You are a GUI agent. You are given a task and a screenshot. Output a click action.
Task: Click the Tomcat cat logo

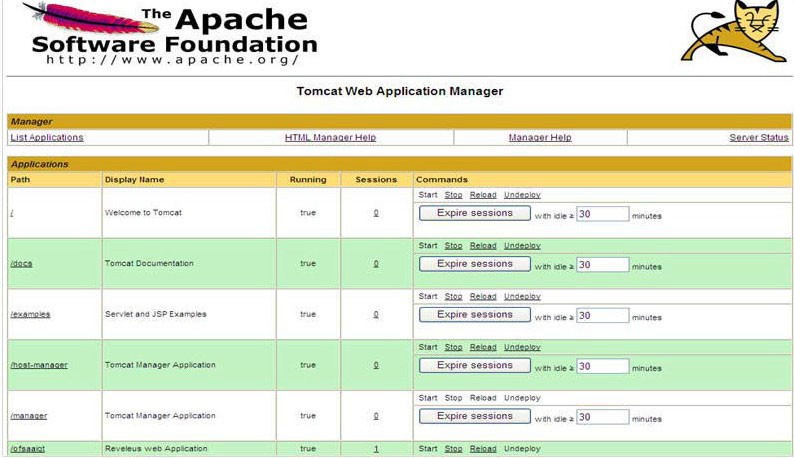(x=733, y=31)
